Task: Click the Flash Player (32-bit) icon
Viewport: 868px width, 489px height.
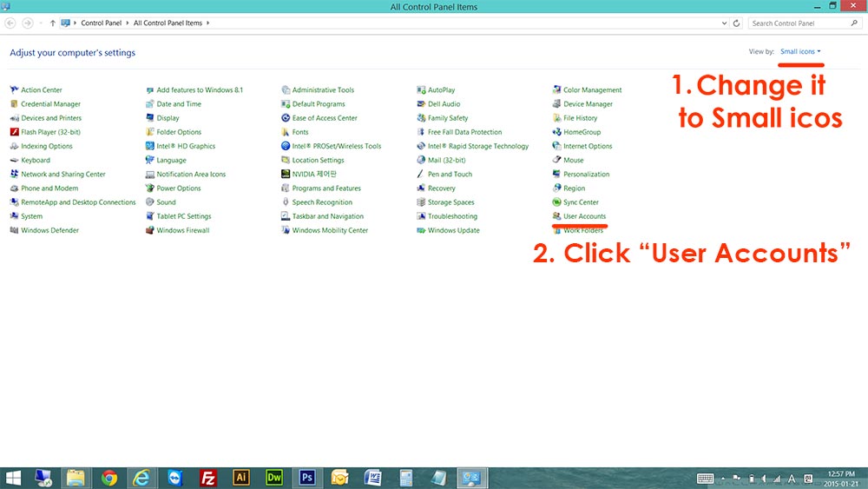Action: click(x=15, y=132)
